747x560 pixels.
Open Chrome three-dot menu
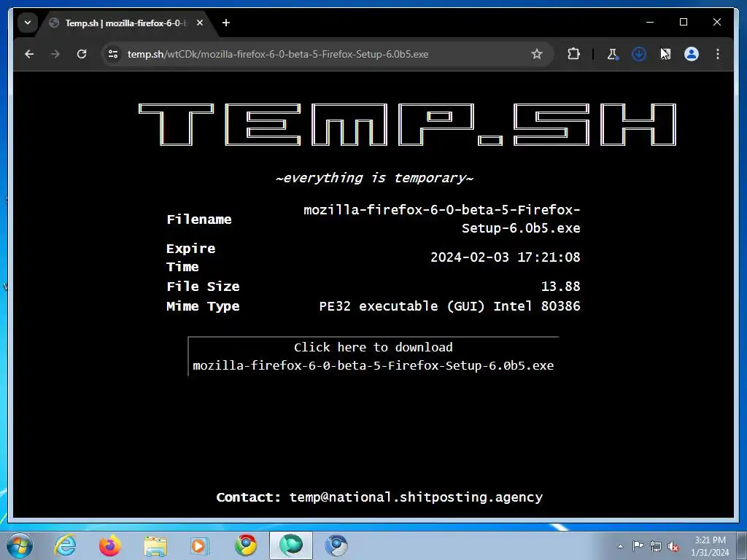click(x=718, y=54)
